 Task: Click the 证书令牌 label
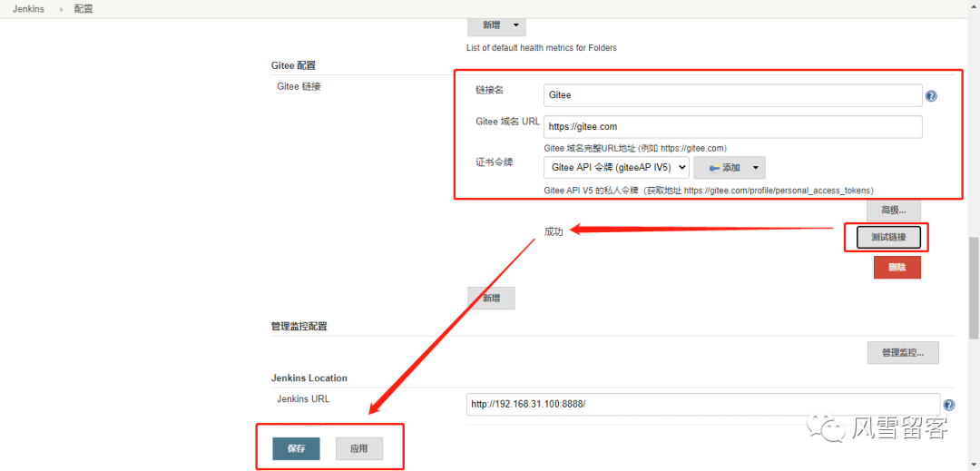[494, 163]
